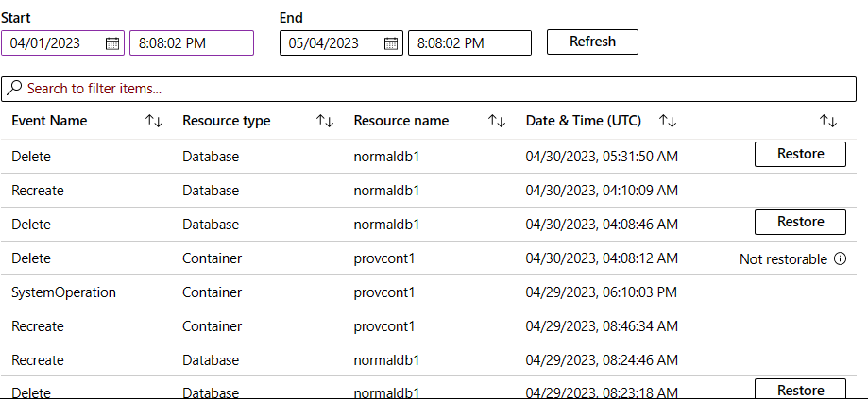Sort the last column using its arrows
The image size is (868, 400).
828,121
